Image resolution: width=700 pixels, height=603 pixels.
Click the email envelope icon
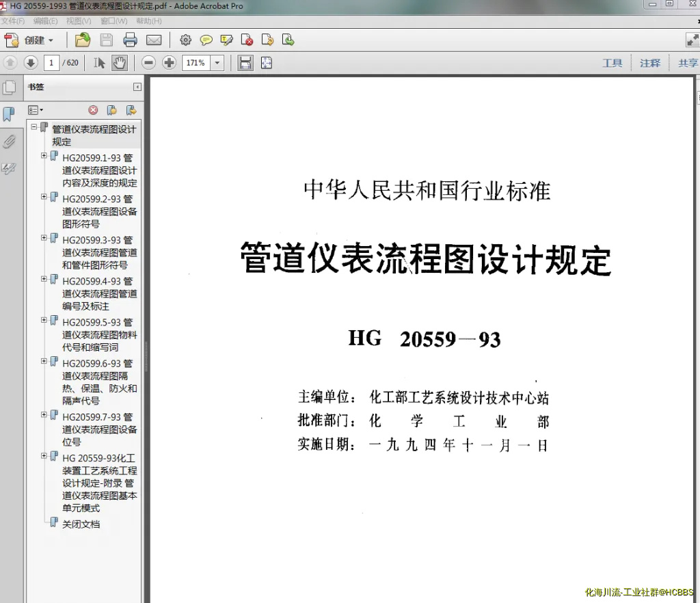pos(154,40)
